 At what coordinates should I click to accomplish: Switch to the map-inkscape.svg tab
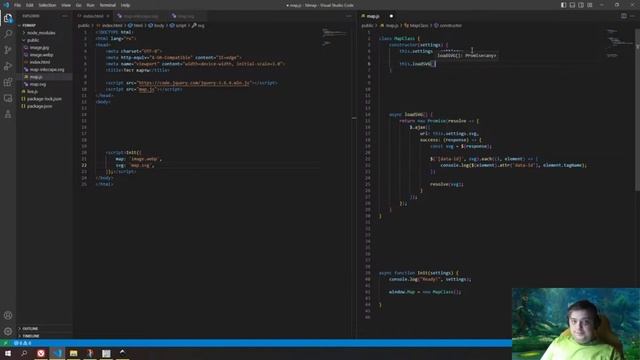[140, 16]
